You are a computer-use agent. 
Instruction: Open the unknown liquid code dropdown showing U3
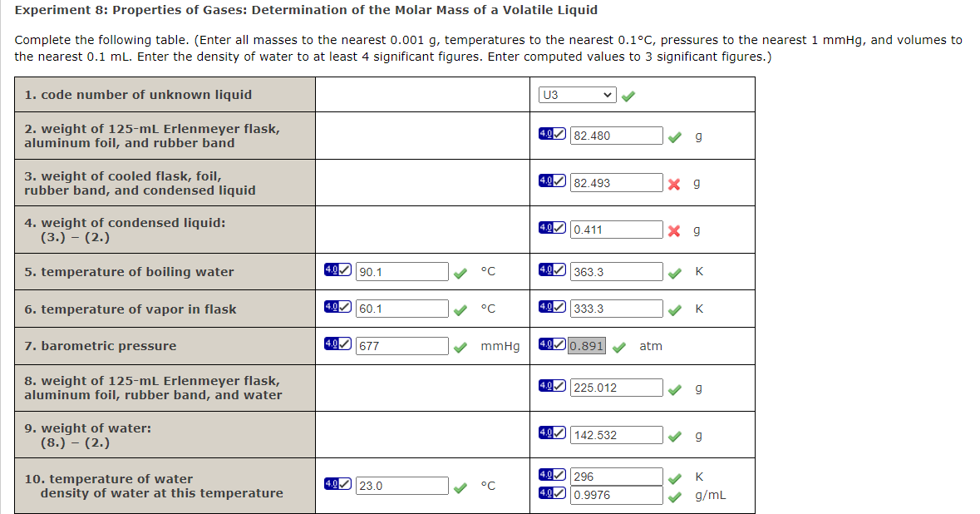pyautogui.click(x=577, y=94)
